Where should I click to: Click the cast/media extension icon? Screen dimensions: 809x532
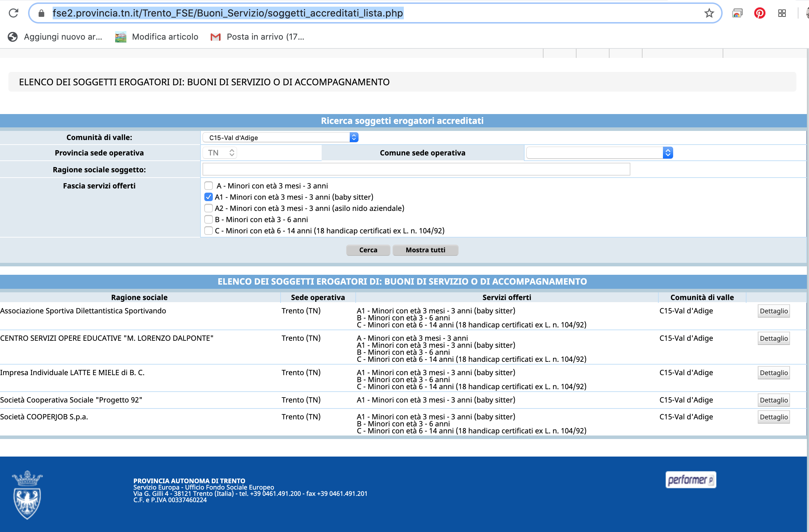tap(737, 13)
